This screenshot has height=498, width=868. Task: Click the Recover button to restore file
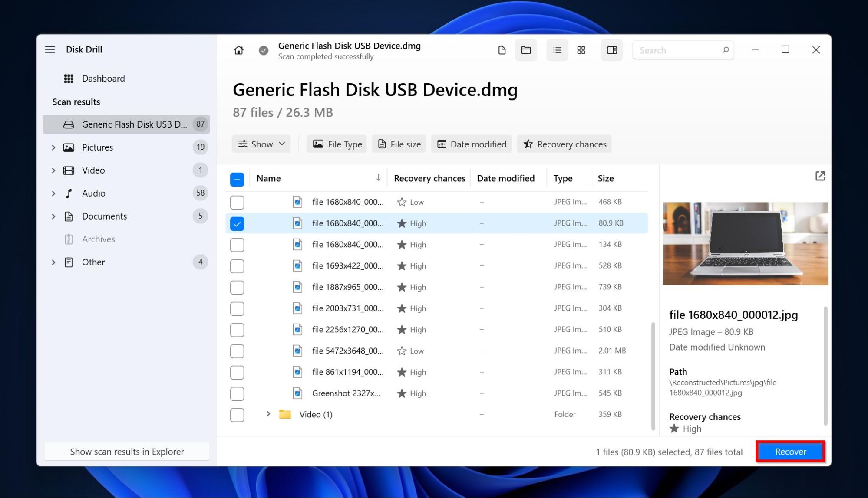790,452
